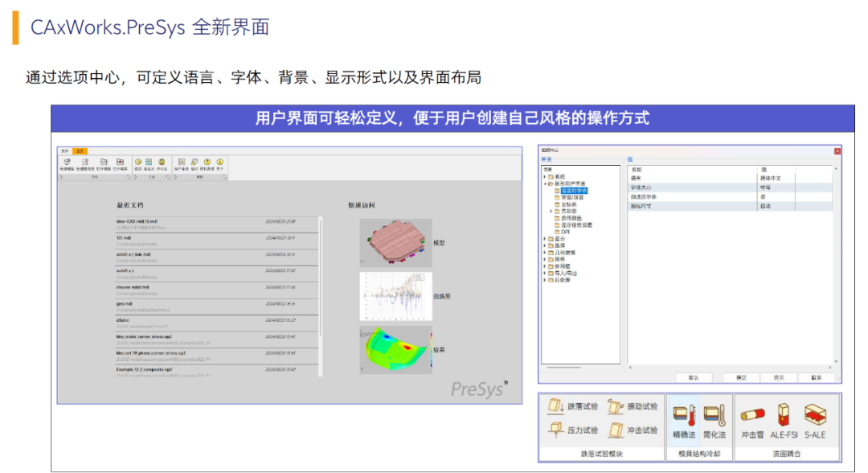Expand the 网格 tree node

coord(545,259)
